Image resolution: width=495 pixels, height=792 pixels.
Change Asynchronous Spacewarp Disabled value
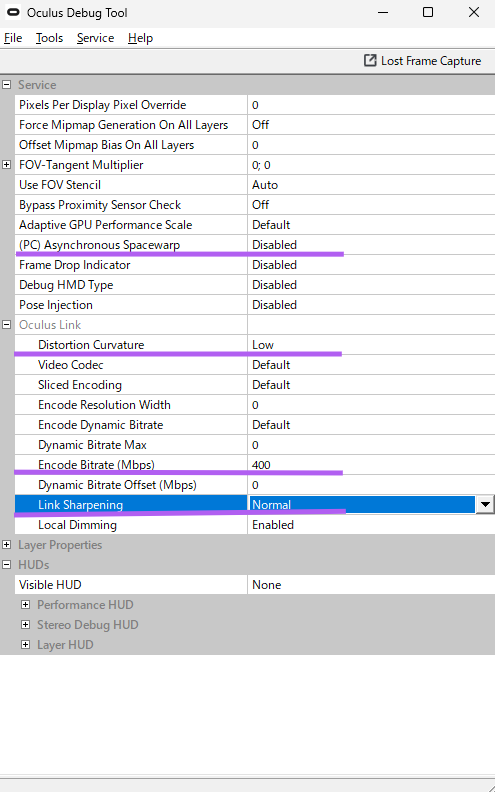click(371, 244)
